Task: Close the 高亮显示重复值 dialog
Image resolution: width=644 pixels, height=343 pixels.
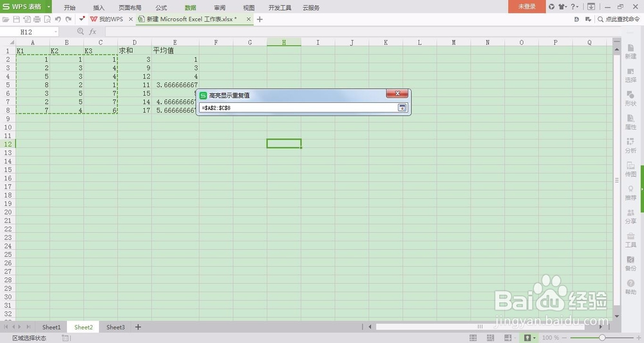Action: coord(397,93)
